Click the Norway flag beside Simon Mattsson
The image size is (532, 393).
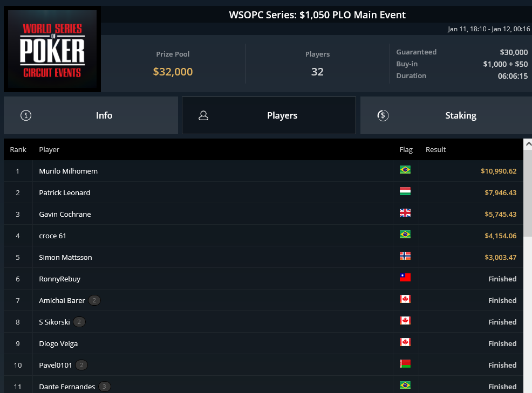pos(405,256)
